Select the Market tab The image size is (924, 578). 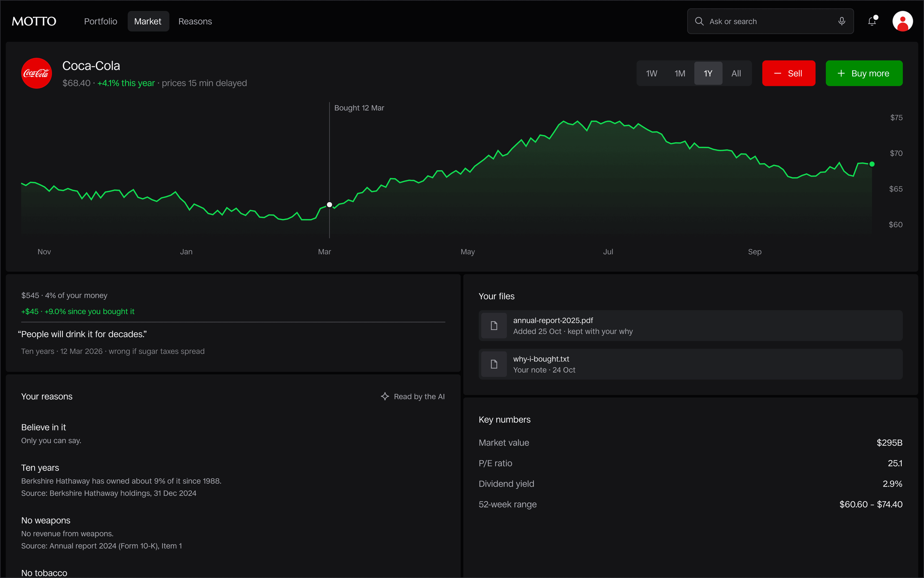click(x=148, y=21)
